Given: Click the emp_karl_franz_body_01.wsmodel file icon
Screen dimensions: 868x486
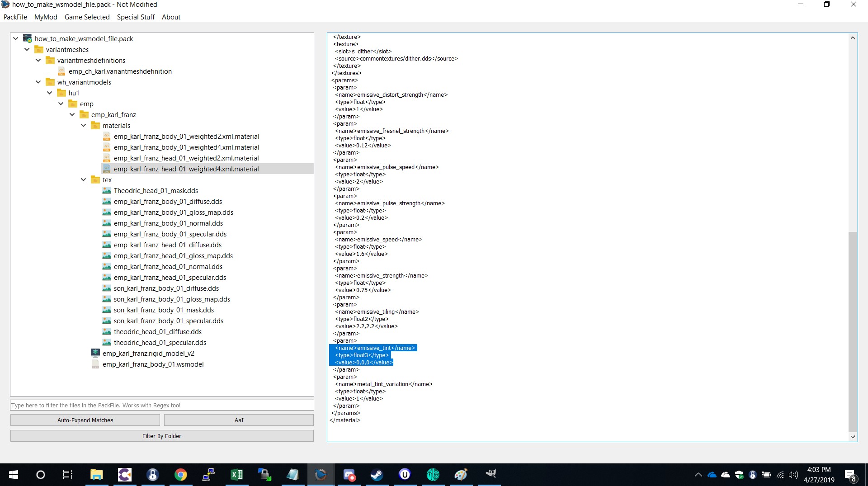Looking at the screenshot, I should (95, 364).
